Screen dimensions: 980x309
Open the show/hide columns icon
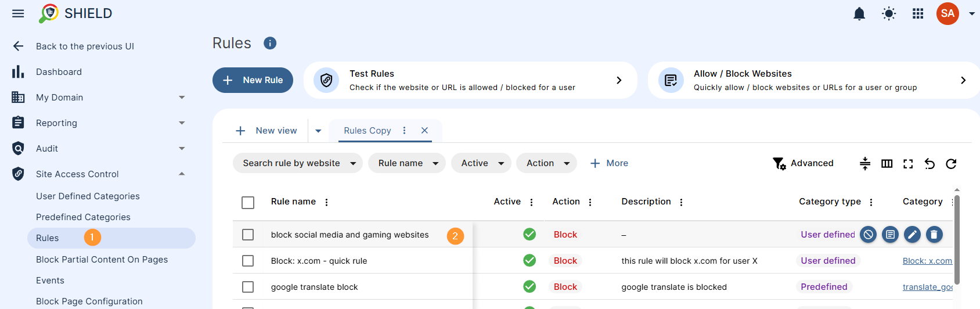pos(887,164)
